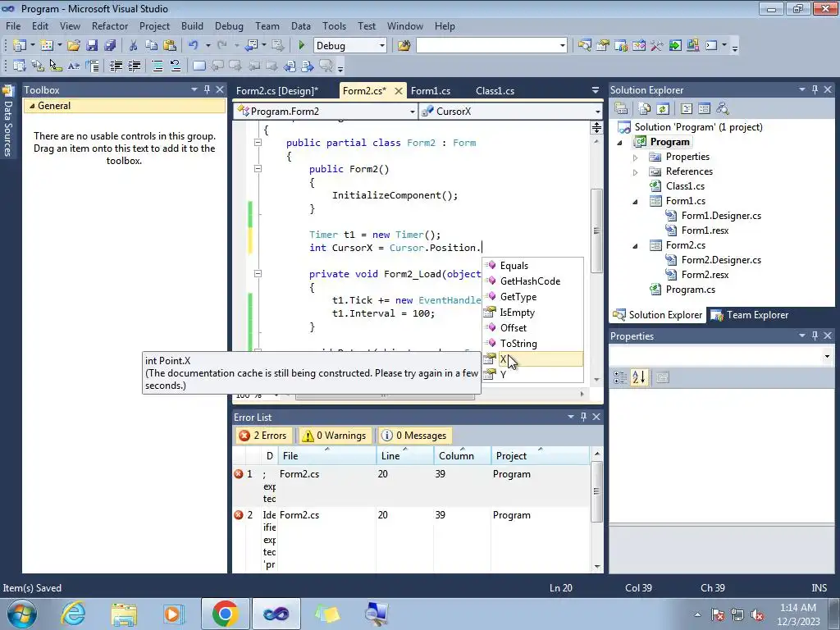Toggle auto-hide pin on Error List panel
Screen dimensions: 840x630
coord(583,416)
